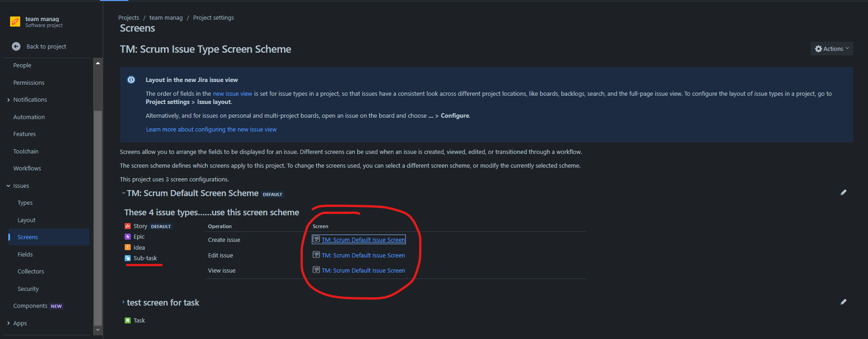The height and width of the screenshot is (339, 868).
Task: Click the info icon in the Jira banner
Action: click(131, 80)
